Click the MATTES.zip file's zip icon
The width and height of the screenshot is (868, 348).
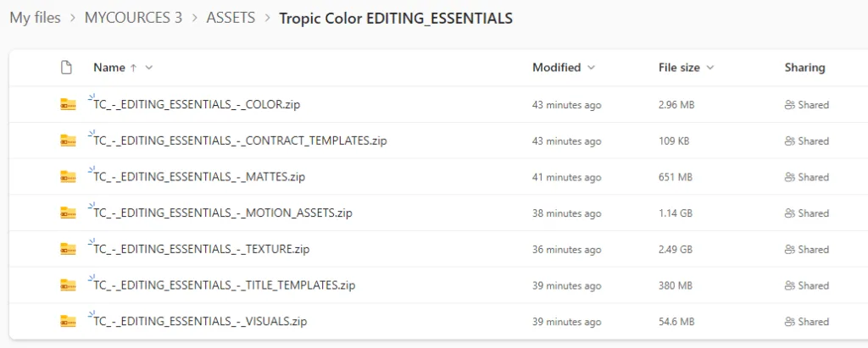tap(68, 177)
